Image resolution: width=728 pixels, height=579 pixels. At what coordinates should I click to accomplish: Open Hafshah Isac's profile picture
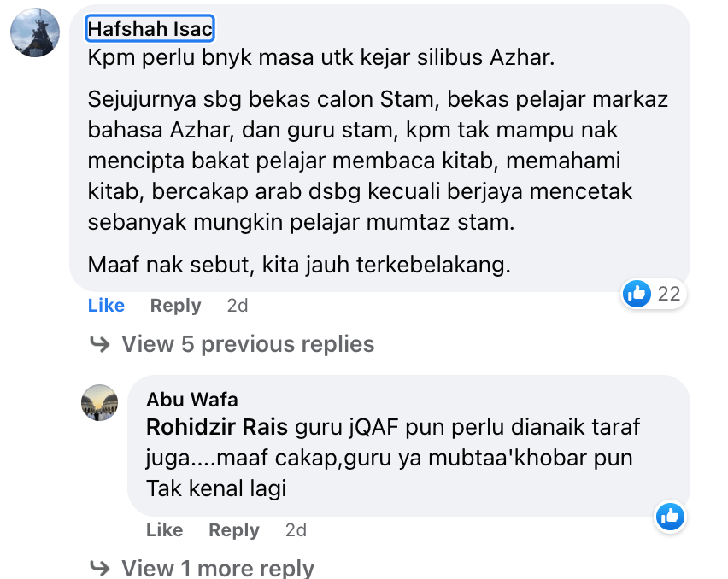click(35, 32)
